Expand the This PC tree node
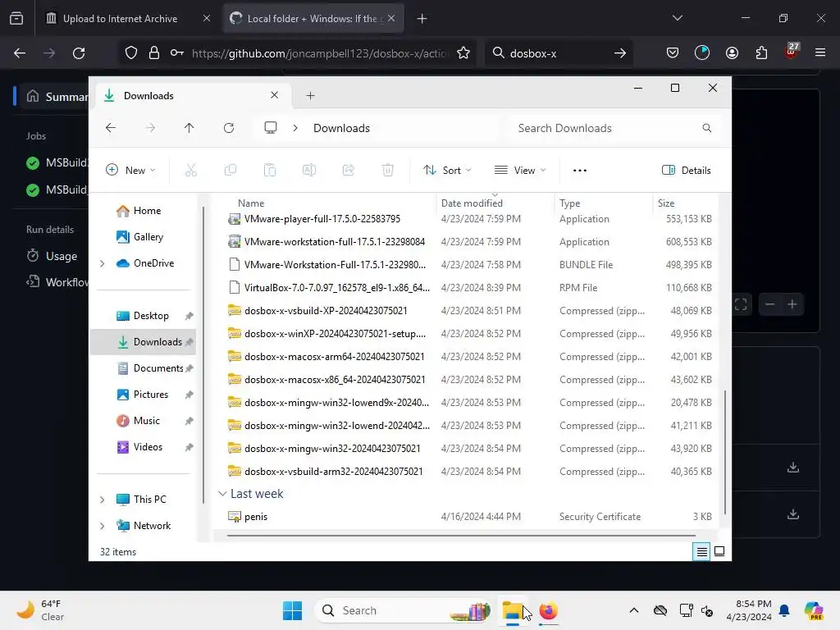 [103, 500]
